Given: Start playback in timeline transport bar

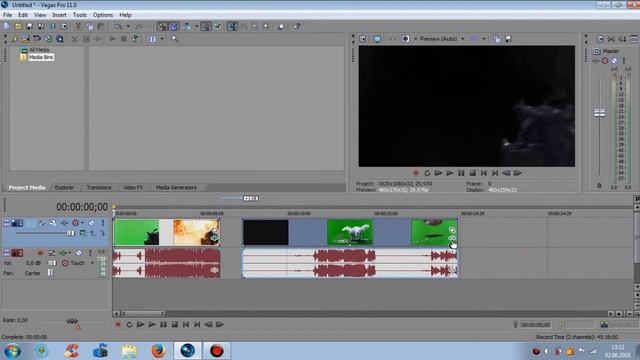Looking at the screenshot, I should pyautogui.click(x=152, y=324).
